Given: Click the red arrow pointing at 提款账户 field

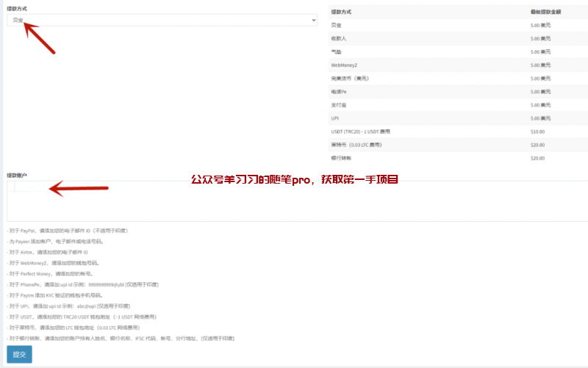Looking at the screenshot, I should 73,189.
